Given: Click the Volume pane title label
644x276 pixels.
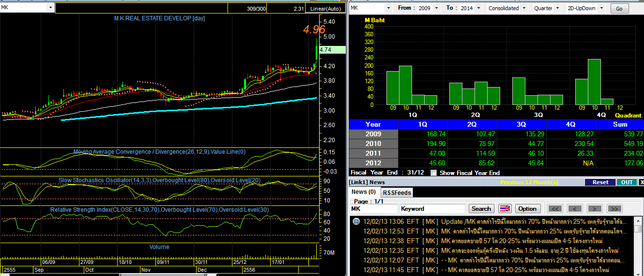Looking at the screenshot, I should pyautogui.click(x=159, y=247).
